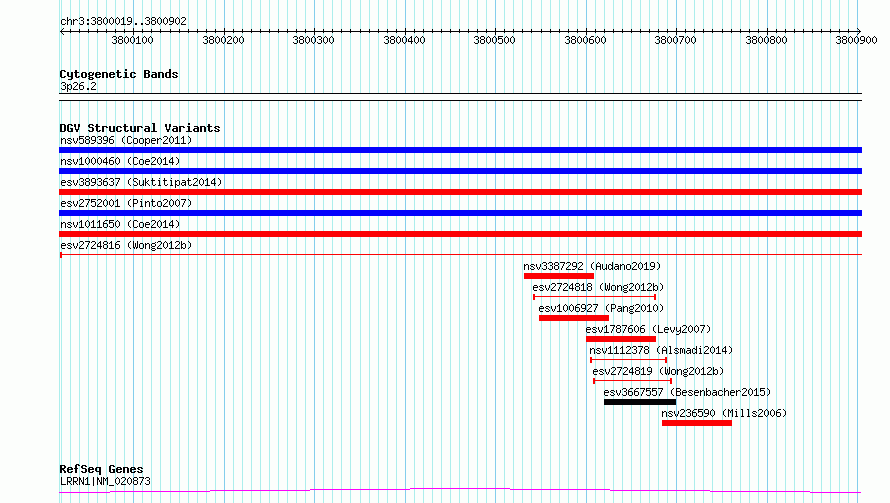890x503 pixels.
Task: Click ruler position 3800300
Action: click(x=313, y=40)
